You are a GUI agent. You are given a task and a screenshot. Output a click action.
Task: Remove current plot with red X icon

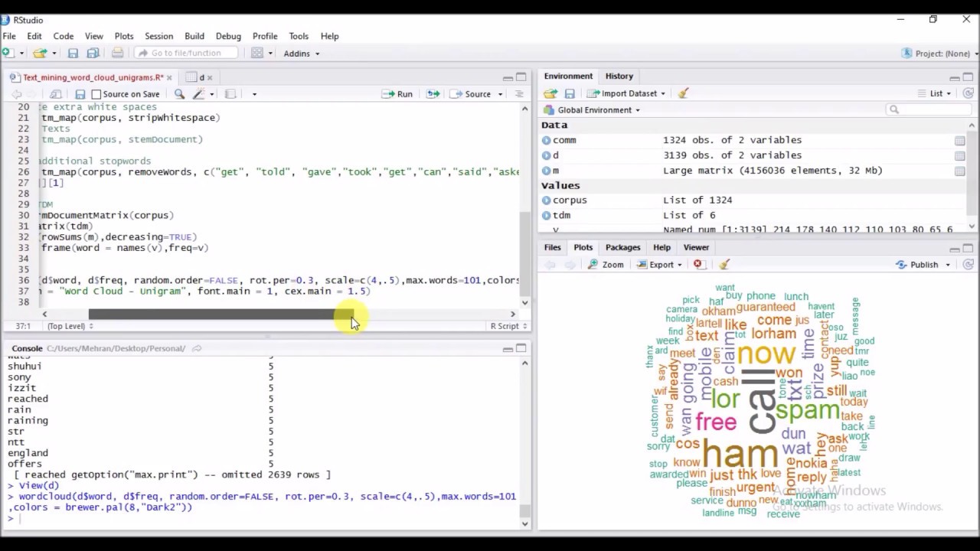click(698, 265)
